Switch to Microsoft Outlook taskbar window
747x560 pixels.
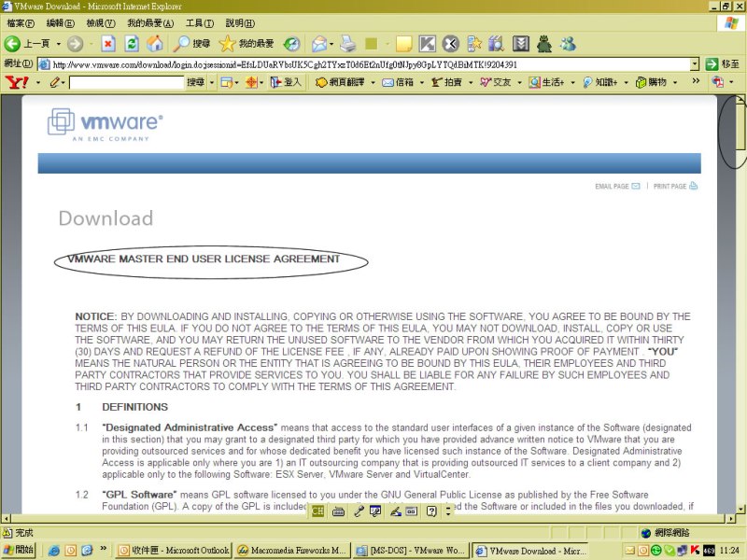coord(174,551)
